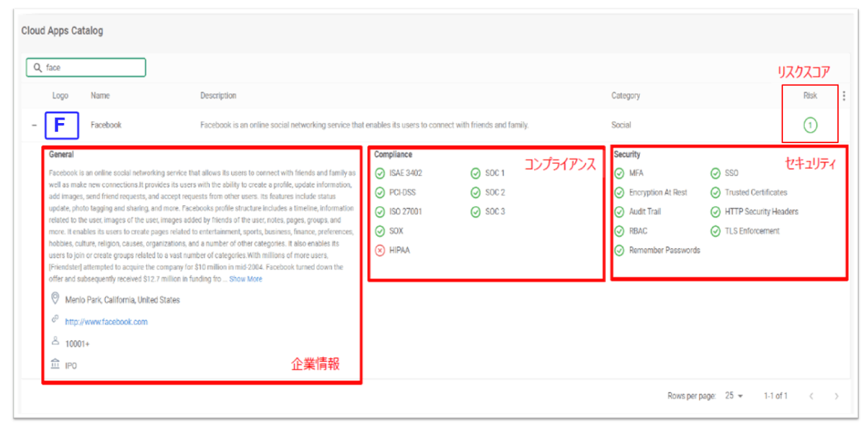Click the Encryption At Rest label
868x423 pixels.
coord(658,193)
